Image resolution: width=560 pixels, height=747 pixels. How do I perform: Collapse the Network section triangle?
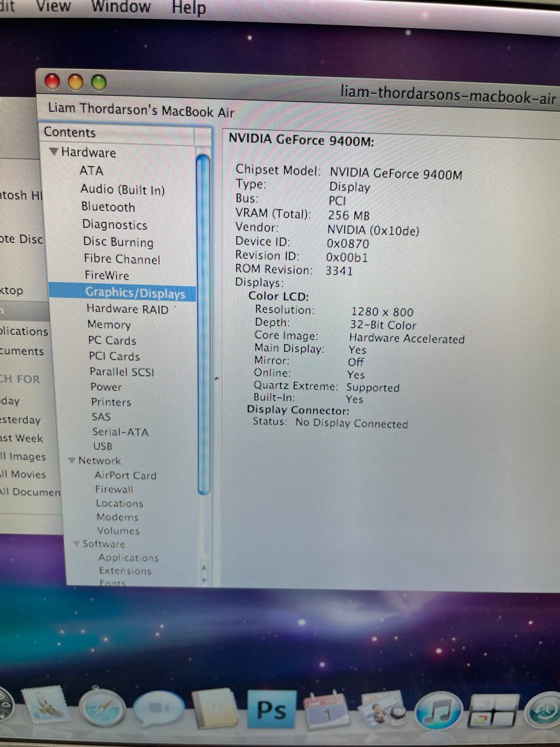72,460
